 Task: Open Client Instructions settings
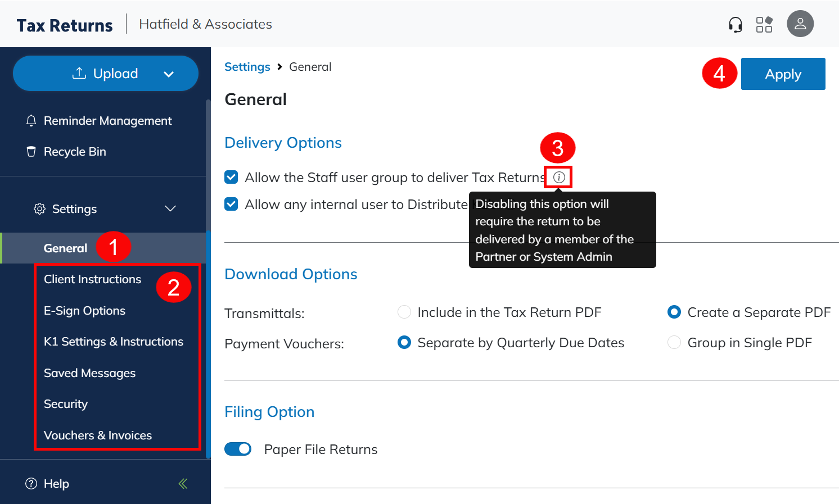click(x=92, y=279)
